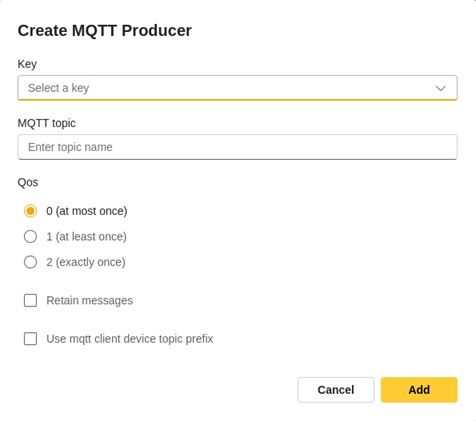This screenshot has width=476, height=421.
Task: Click the chevron arrow in Key dropdown
Action: (x=441, y=88)
